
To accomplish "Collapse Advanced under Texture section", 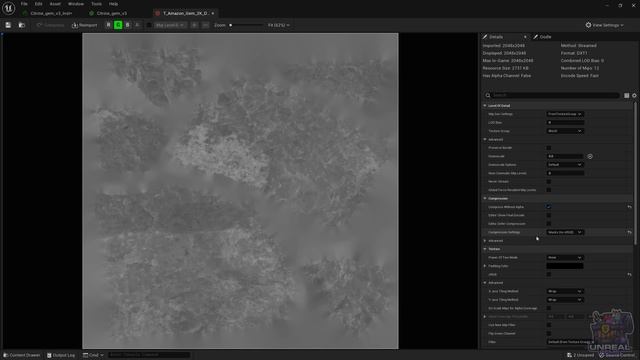I will (485, 282).
